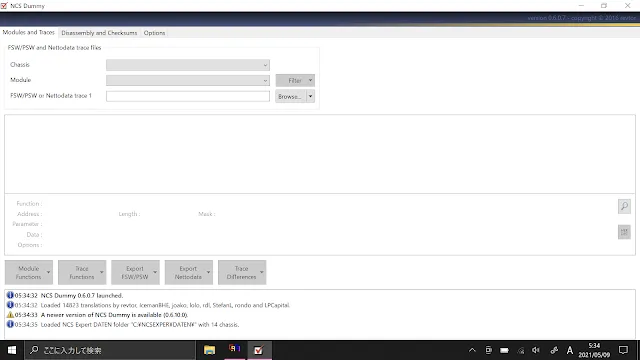
Task: Open the Browse button dropdown arrow
Action: 310,96
